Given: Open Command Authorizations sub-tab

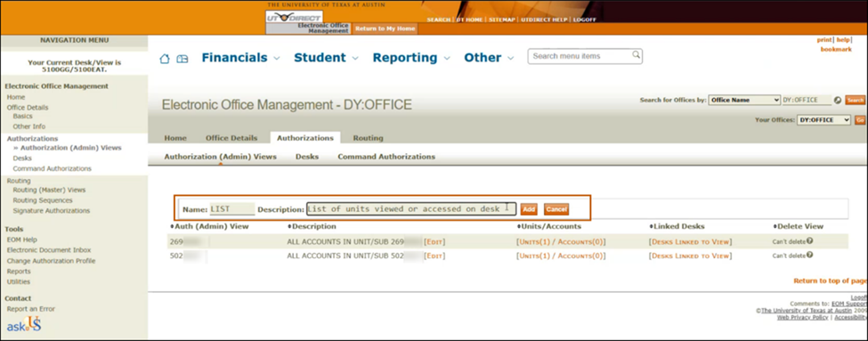Looking at the screenshot, I should coord(386,157).
